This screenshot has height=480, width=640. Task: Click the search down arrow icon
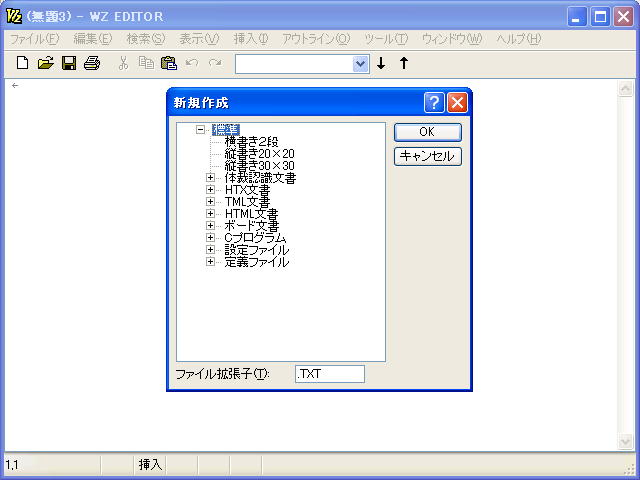(381, 63)
